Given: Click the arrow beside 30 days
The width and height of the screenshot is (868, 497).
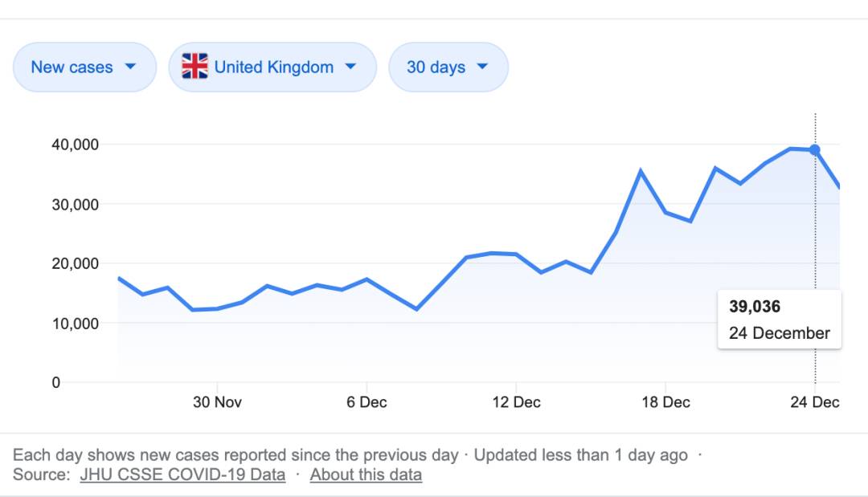Looking at the screenshot, I should coord(482,67).
